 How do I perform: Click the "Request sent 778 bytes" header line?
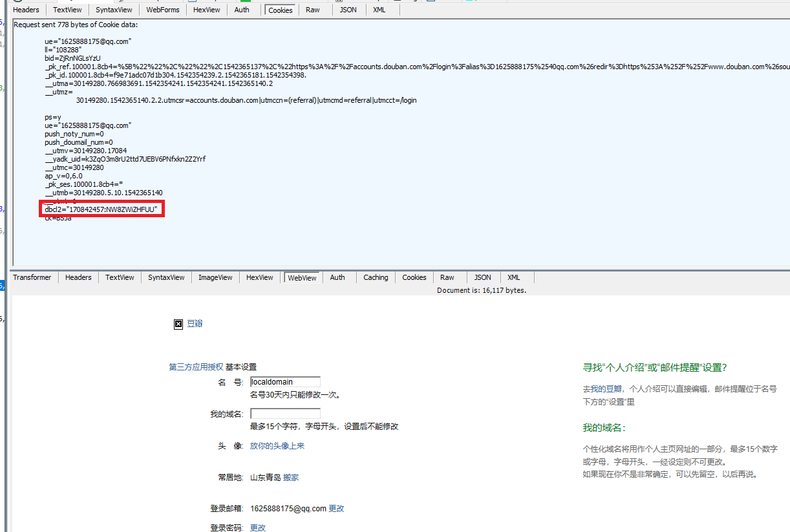point(76,25)
